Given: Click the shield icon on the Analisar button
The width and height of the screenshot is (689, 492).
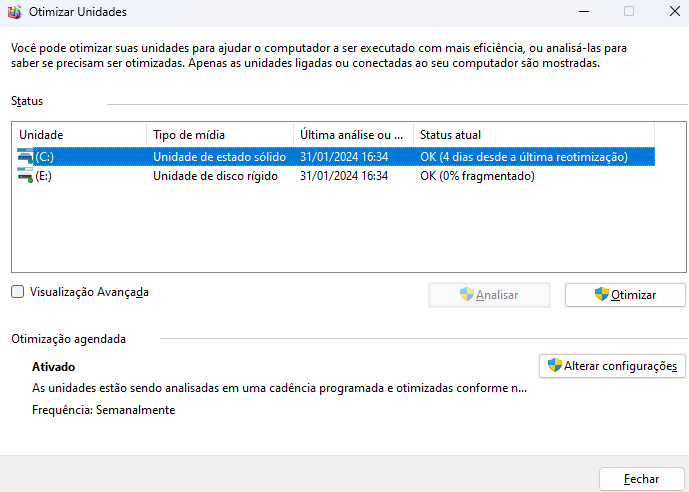Looking at the screenshot, I should [x=467, y=294].
